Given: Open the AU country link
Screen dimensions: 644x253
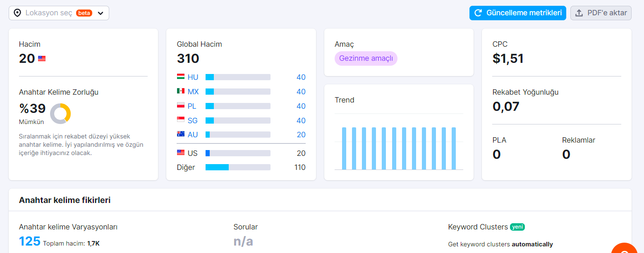Looking at the screenshot, I should [193, 135].
